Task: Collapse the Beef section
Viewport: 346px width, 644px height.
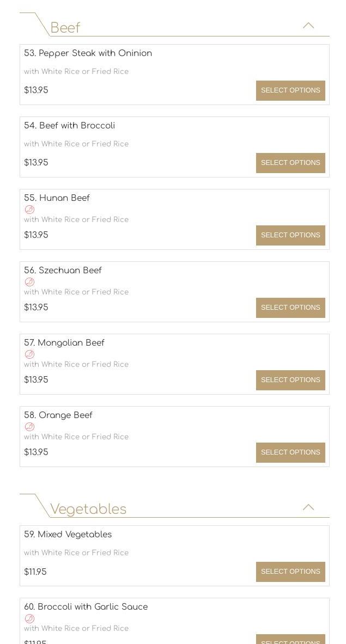Action: pyautogui.click(x=308, y=26)
